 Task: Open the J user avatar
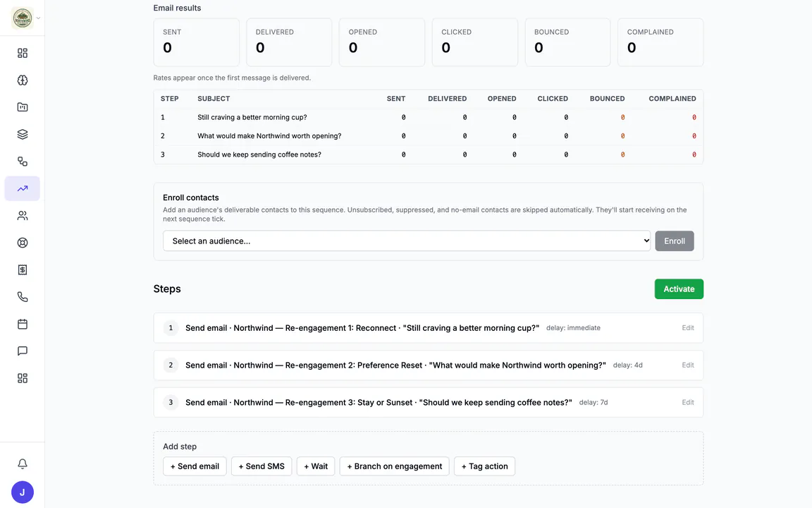click(x=23, y=492)
